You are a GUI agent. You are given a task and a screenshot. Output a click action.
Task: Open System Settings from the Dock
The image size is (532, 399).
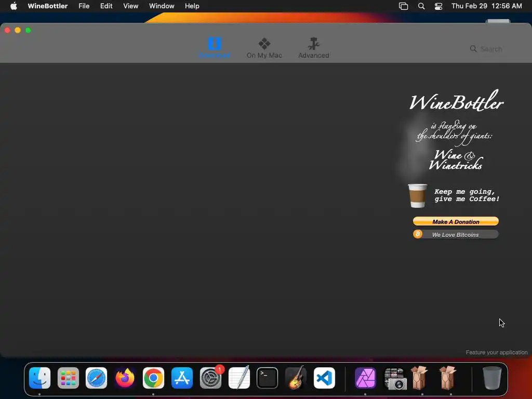[210, 378]
